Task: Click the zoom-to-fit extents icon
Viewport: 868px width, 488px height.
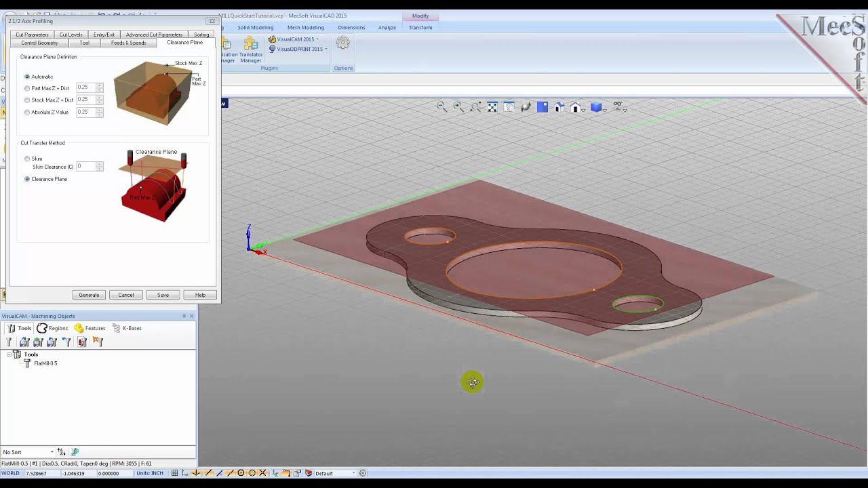Action: [x=492, y=107]
